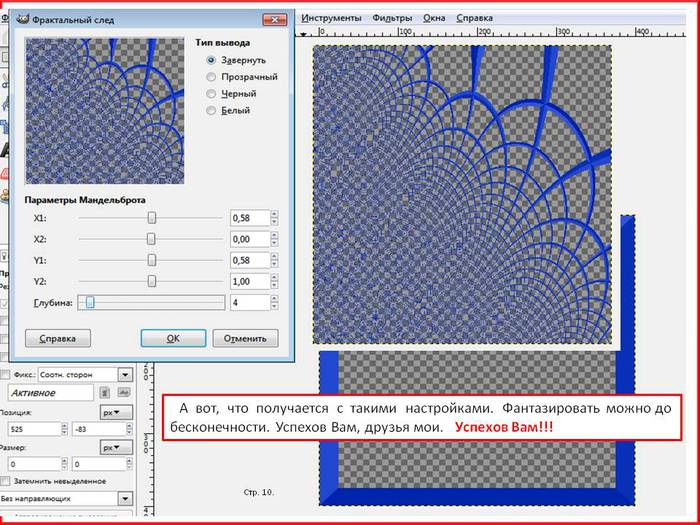Viewport: 700px width, 525px height.
Task: Decrease Y2 value with down arrow
Action: coord(274,286)
